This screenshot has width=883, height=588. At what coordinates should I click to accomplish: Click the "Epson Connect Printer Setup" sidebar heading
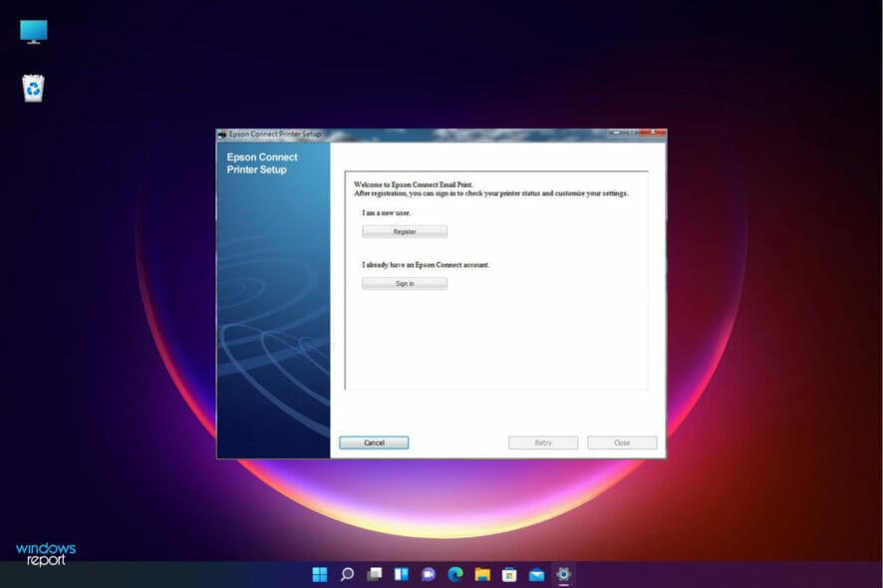pos(262,163)
